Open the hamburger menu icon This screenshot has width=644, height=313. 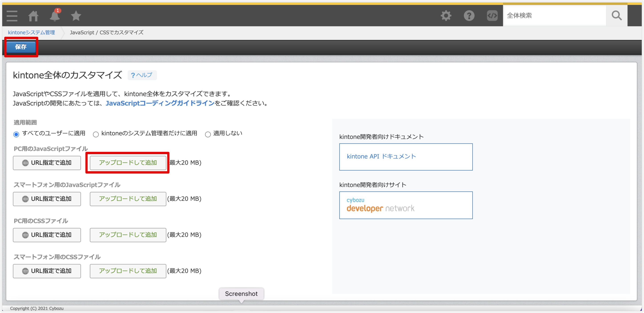(12, 16)
